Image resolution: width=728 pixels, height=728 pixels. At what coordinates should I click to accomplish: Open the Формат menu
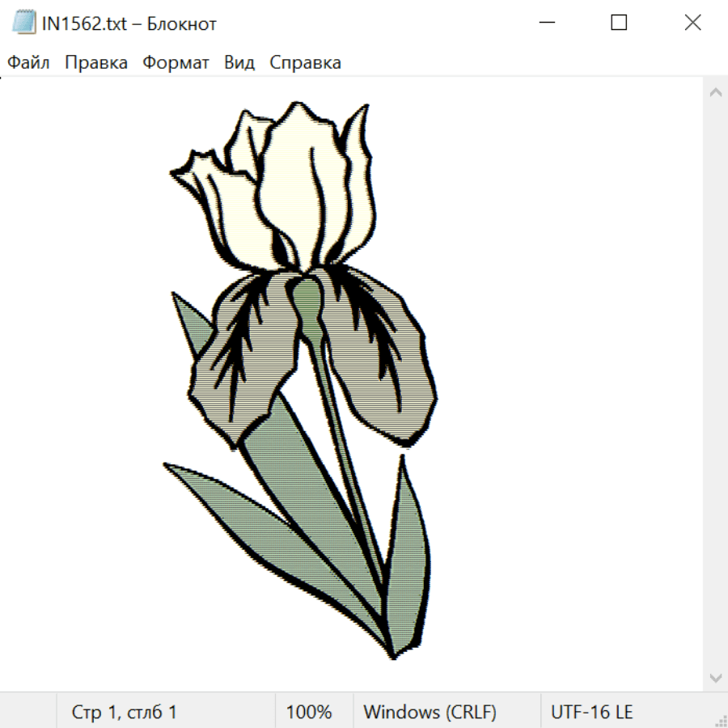pos(176,62)
